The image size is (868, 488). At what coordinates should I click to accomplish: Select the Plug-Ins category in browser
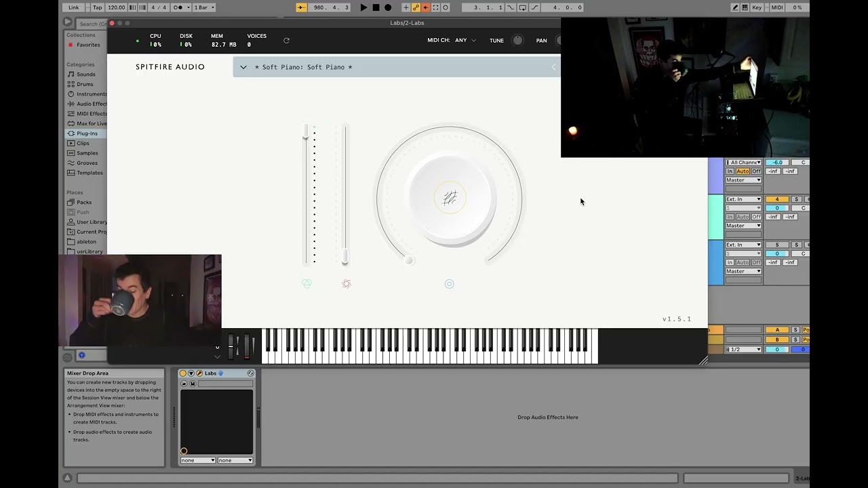point(87,134)
